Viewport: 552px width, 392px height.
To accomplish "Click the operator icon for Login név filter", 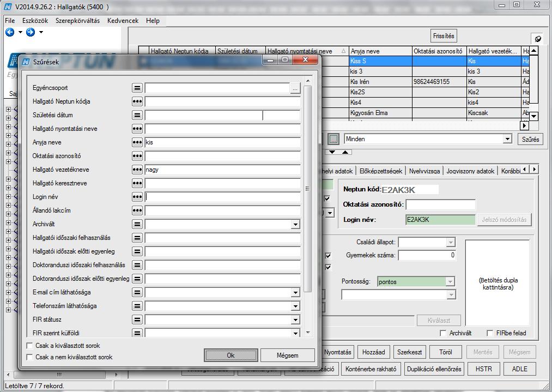I will tap(137, 197).
